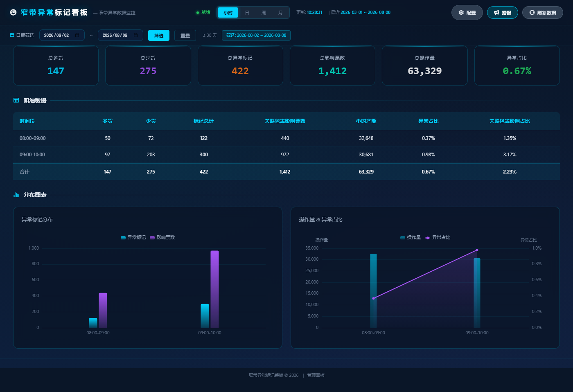Screen dimensions: 573x392
Task: Switch to the 月 granularity tab
Action: 280,13
